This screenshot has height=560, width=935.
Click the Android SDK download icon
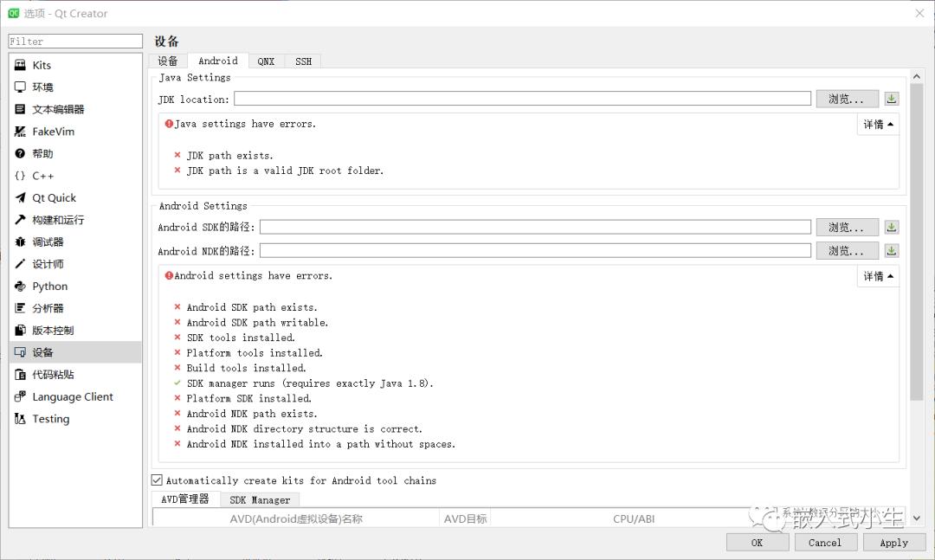pyautogui.click(x=892, y=227)
